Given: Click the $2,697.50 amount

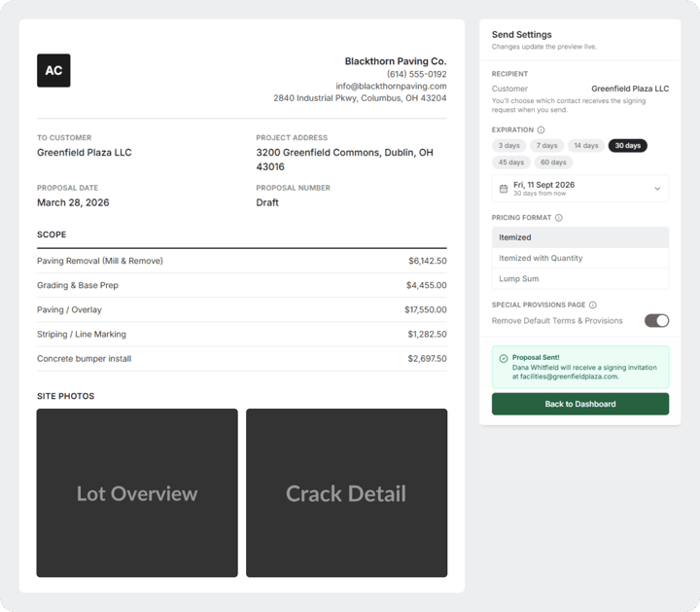Looking at the screenshot, I should click(427, 359).
